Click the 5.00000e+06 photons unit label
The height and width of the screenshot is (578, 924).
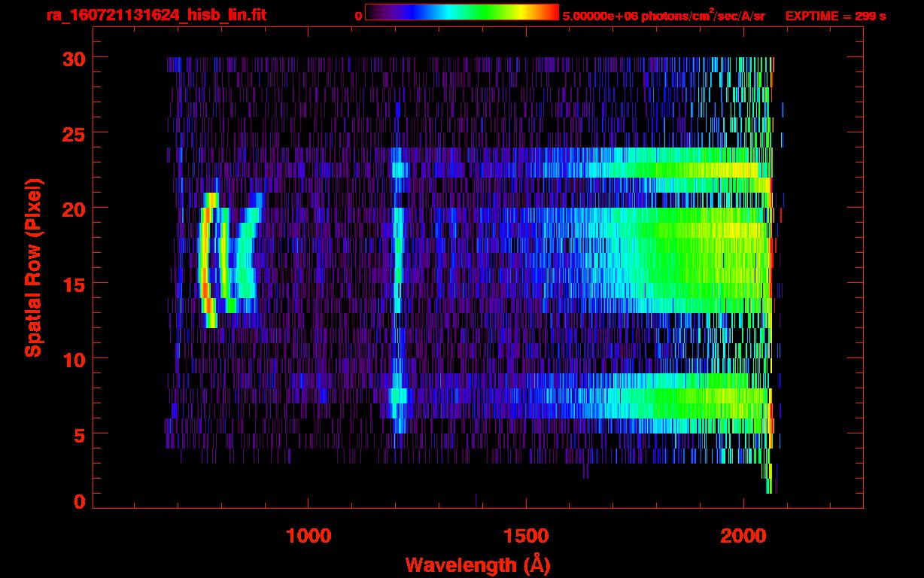pos(664,16)
